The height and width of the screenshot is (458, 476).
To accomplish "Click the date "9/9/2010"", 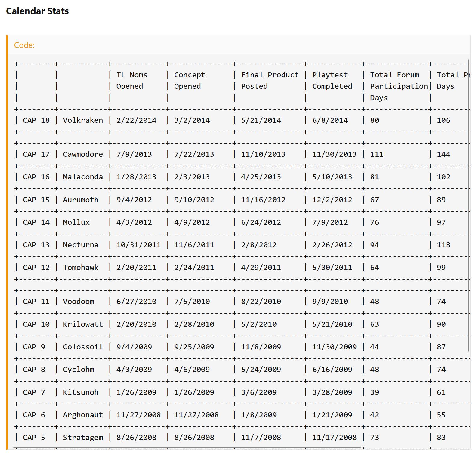I will coord(330,302).
